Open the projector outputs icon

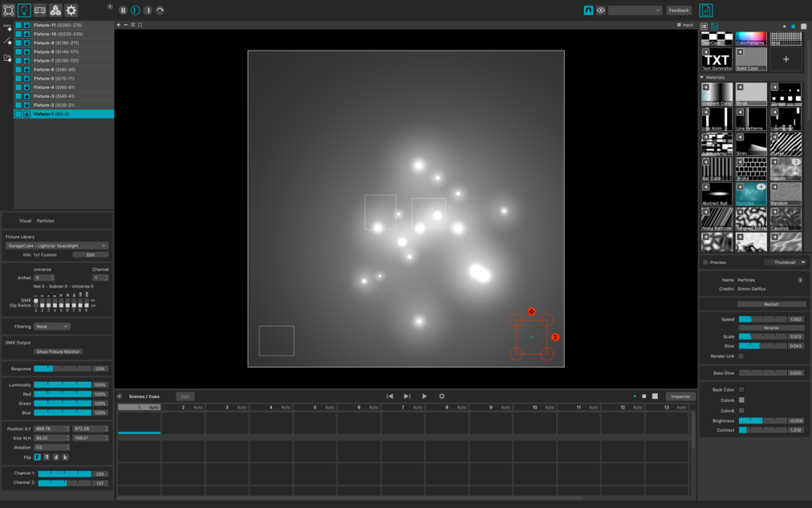tap(40, 11)
